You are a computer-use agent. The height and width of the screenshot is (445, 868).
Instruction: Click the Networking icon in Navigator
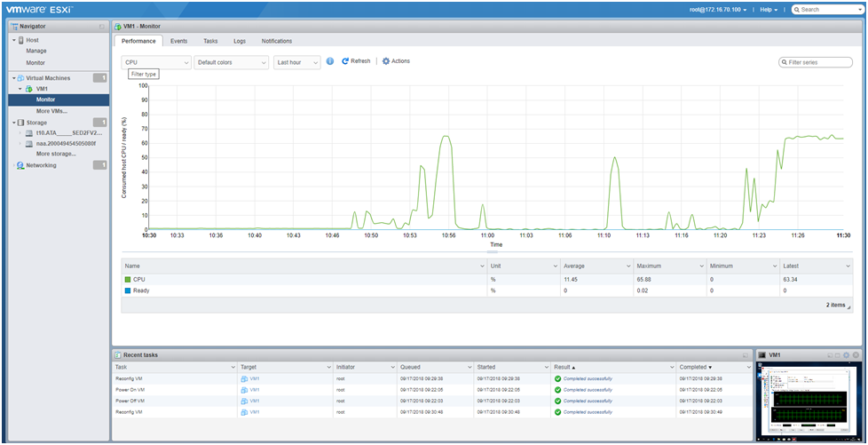point(20,165)
